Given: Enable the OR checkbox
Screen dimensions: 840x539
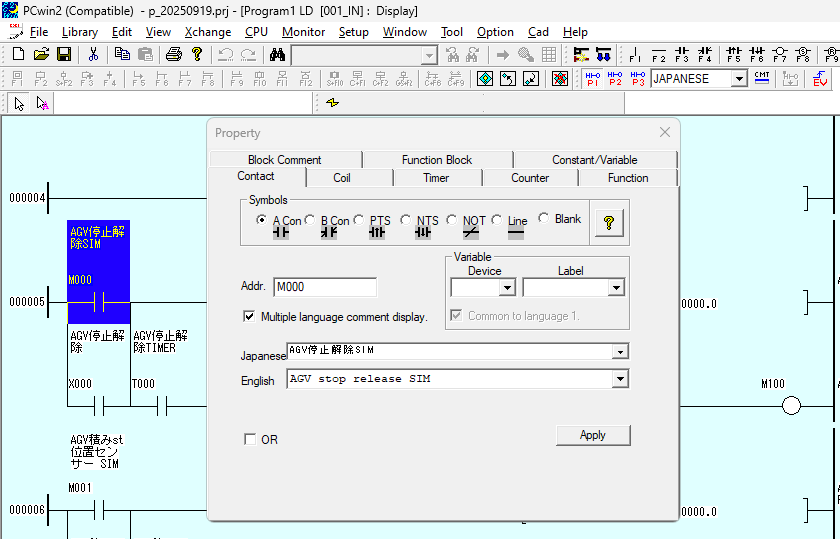Looking at the screenshot, I should coord(250,439).
